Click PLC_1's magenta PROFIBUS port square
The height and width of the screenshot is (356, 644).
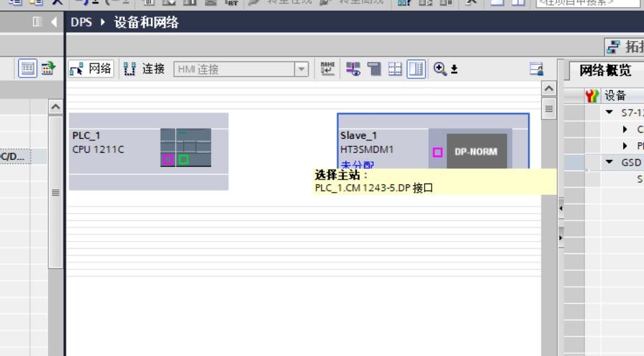pos(168,159)
